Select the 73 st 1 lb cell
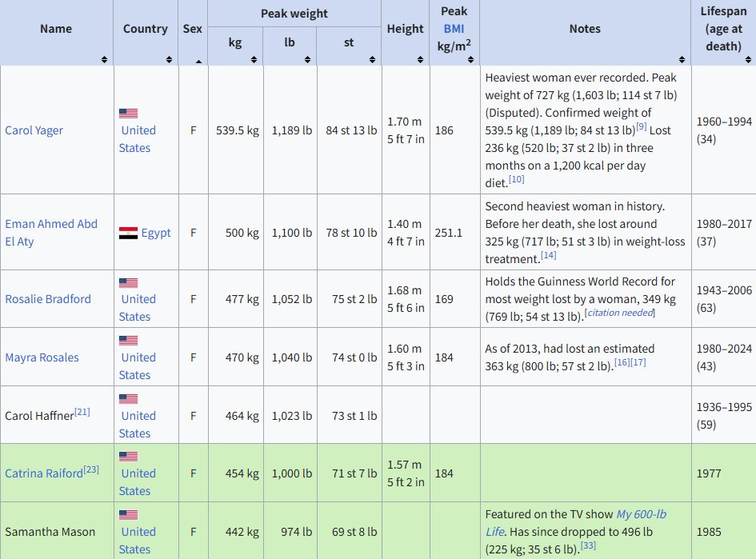Screen dimensions: 756x559 coord(350,415)
